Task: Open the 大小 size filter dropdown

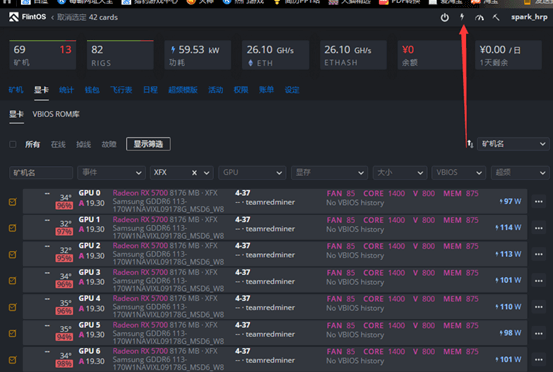Action: 400,173
